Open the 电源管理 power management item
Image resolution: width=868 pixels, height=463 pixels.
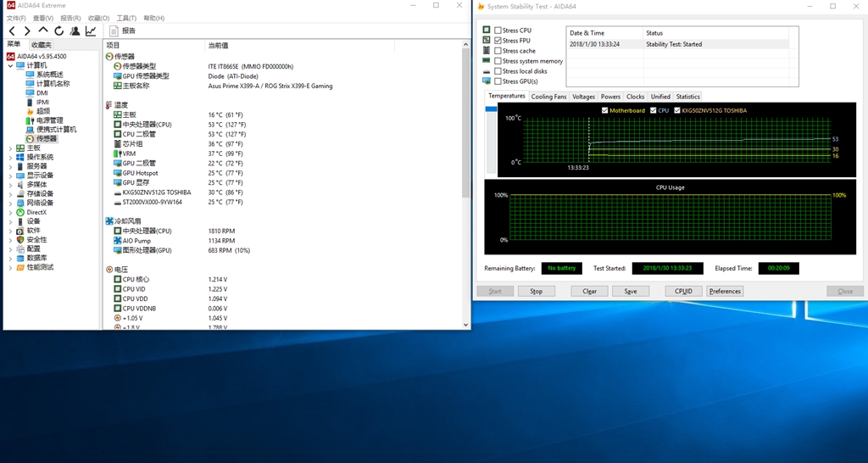point(49,120)
